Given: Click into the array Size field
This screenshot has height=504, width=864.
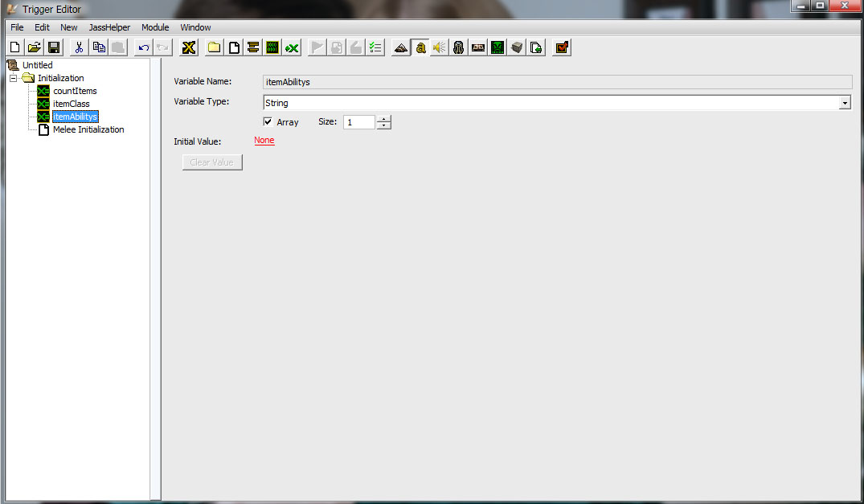Looking at the screenshot, I should (x=359, y=122).
